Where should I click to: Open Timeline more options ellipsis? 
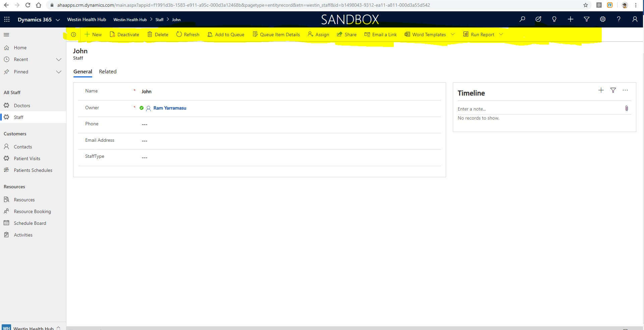tap(625, 90)
